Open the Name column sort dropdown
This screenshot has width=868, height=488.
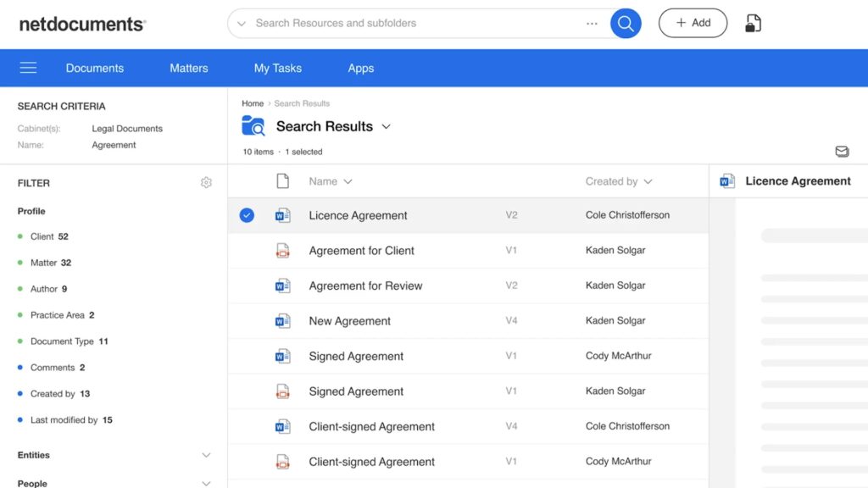[349, 180]
